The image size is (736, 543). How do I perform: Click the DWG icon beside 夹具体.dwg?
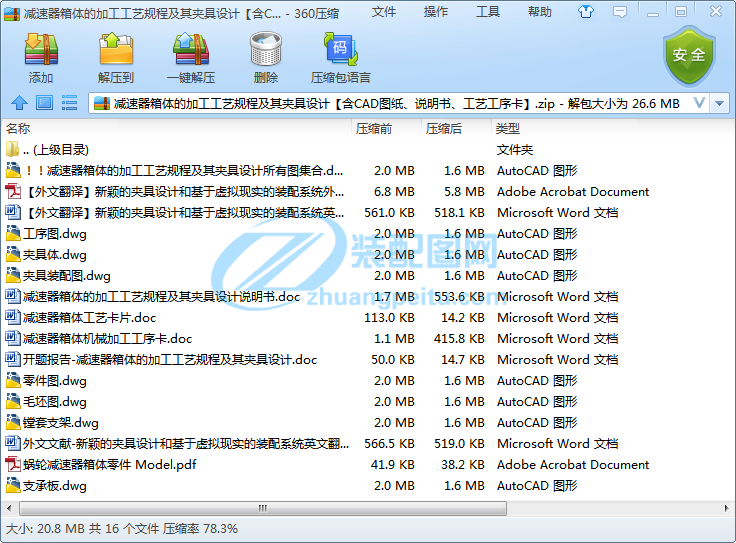coord(13,254)
